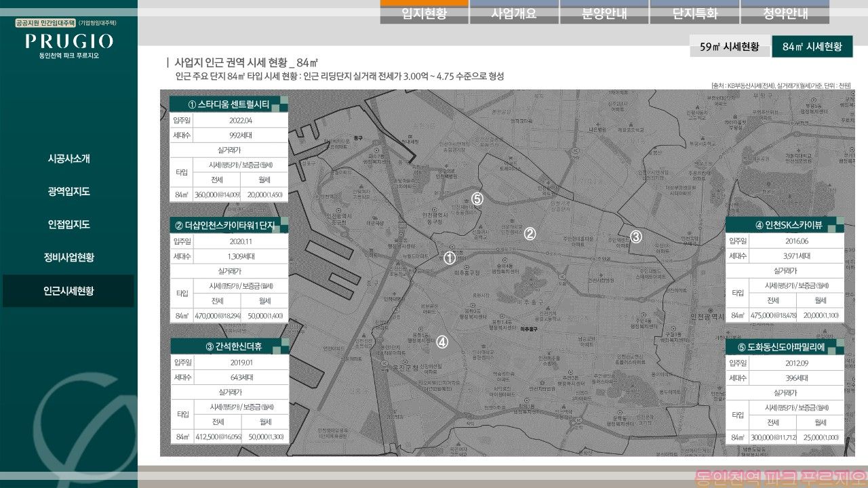Select 인근시세현황 in the sidebar
This screenshot has width=868, height=488.
[x=68, y=291]
